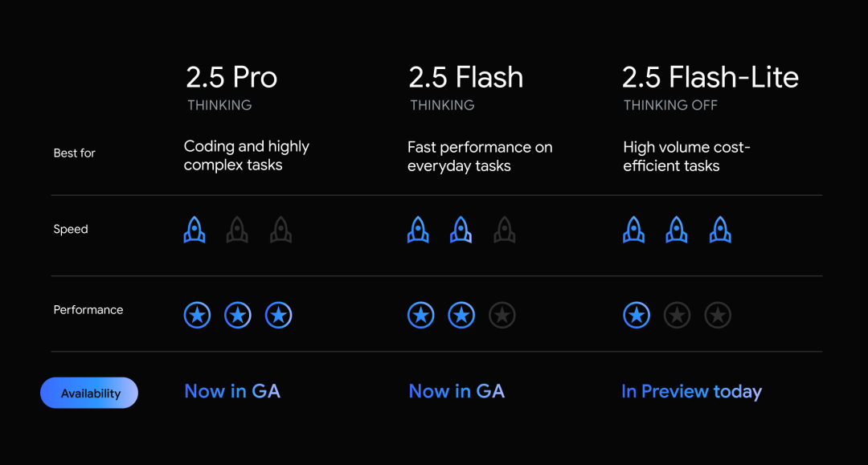Click the third blue rocket under 2.5 Flash-Lite
Screen dimensions: 868x465
(x=720, y=230)
